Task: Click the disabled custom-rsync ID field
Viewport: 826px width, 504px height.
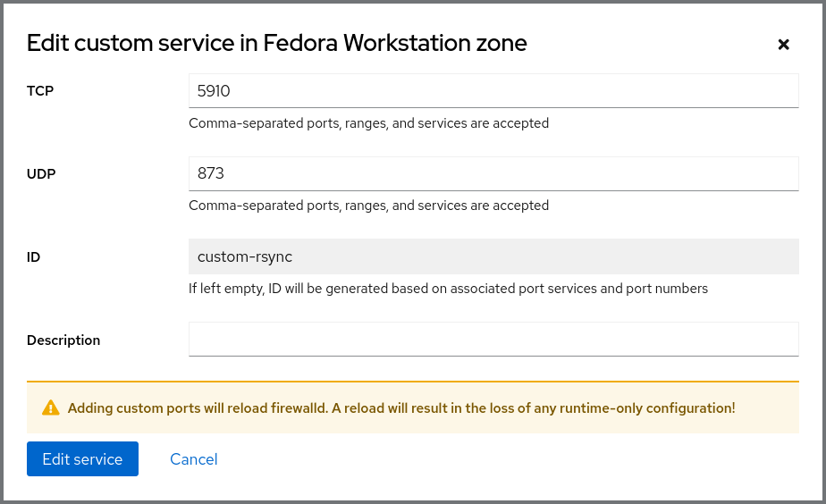Action: pos(493,257)
